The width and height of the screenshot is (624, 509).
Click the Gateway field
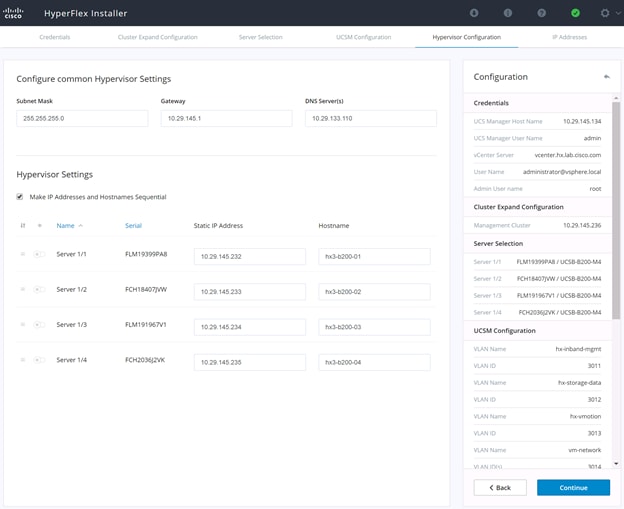226,119
